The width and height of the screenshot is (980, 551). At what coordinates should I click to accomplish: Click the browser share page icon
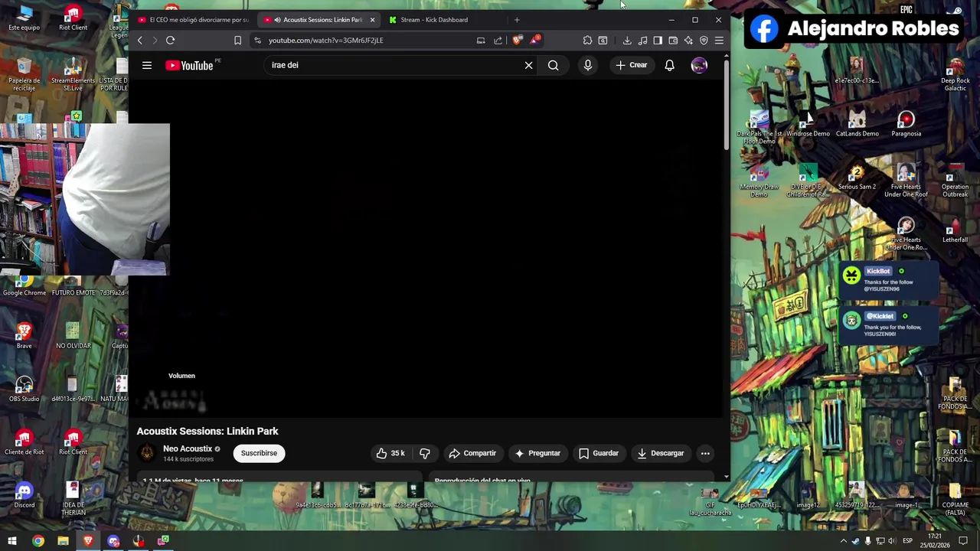pos(498,41)
